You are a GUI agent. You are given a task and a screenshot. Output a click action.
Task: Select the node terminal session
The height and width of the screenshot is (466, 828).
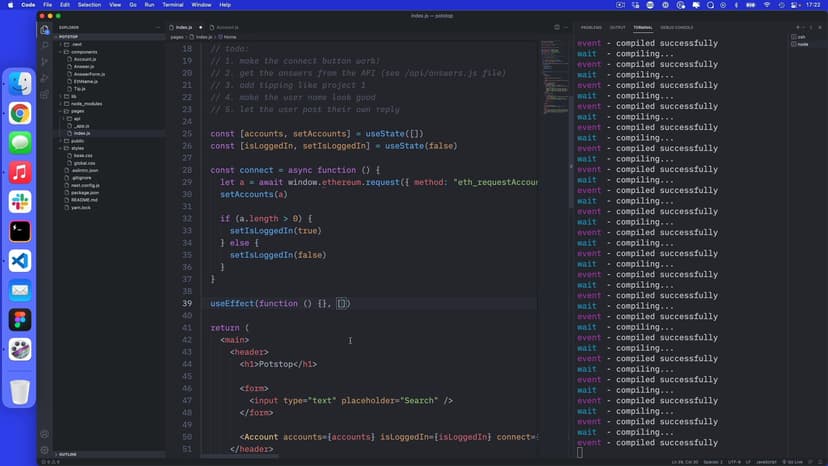800,44
